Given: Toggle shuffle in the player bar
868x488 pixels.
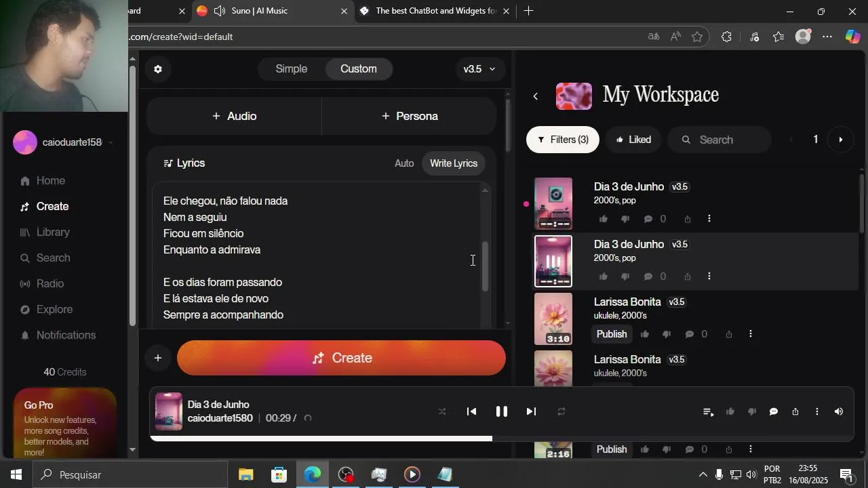Looking at the screenshot, I should pyautogui.click(x=442, y=411).
